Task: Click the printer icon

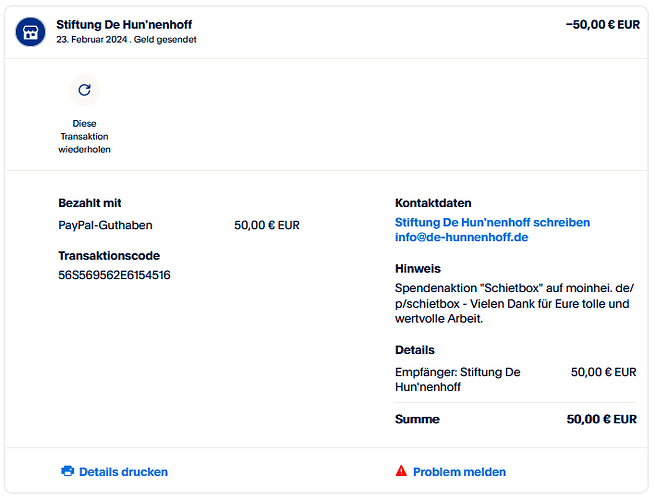Action: pos(68,471)
